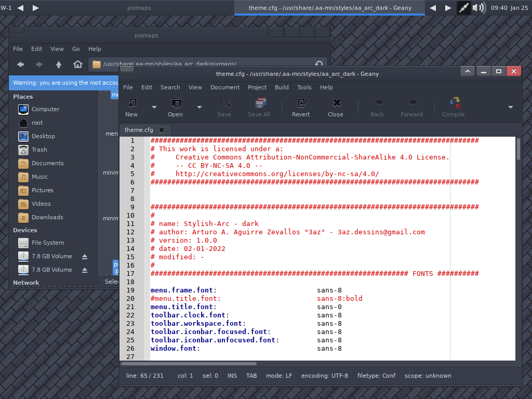Go to home folder in file manager

(78, 64)
